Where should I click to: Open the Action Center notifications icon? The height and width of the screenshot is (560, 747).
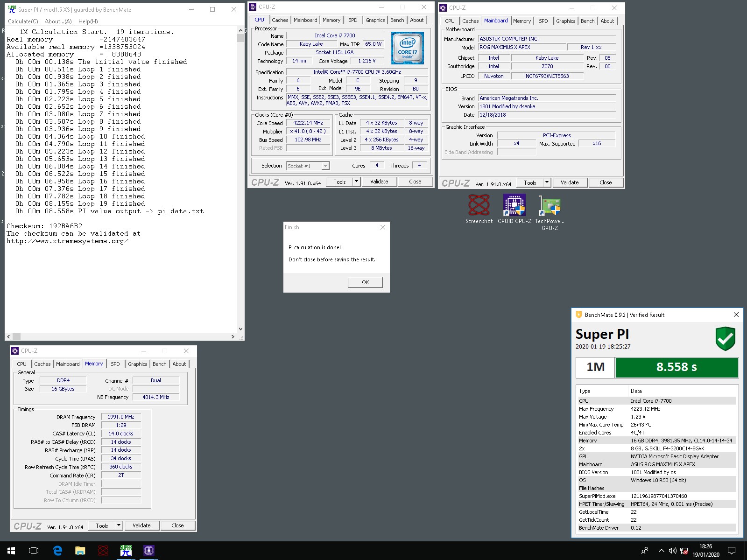click(732, 551)
